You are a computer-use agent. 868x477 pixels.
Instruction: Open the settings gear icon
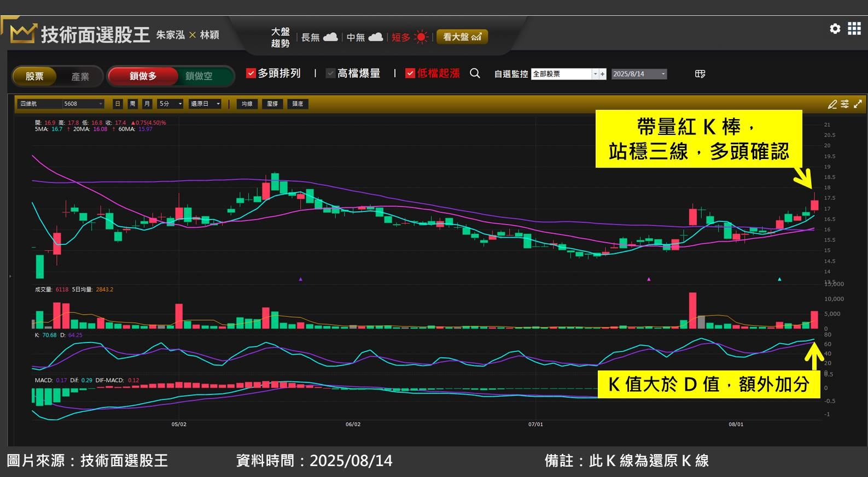835,28
